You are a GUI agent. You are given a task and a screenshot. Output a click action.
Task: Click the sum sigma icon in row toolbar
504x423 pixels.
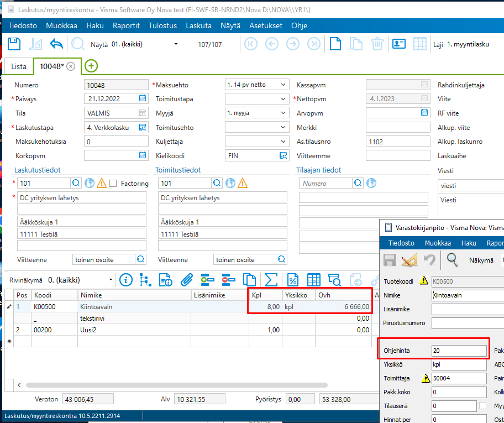click(271, 280)
